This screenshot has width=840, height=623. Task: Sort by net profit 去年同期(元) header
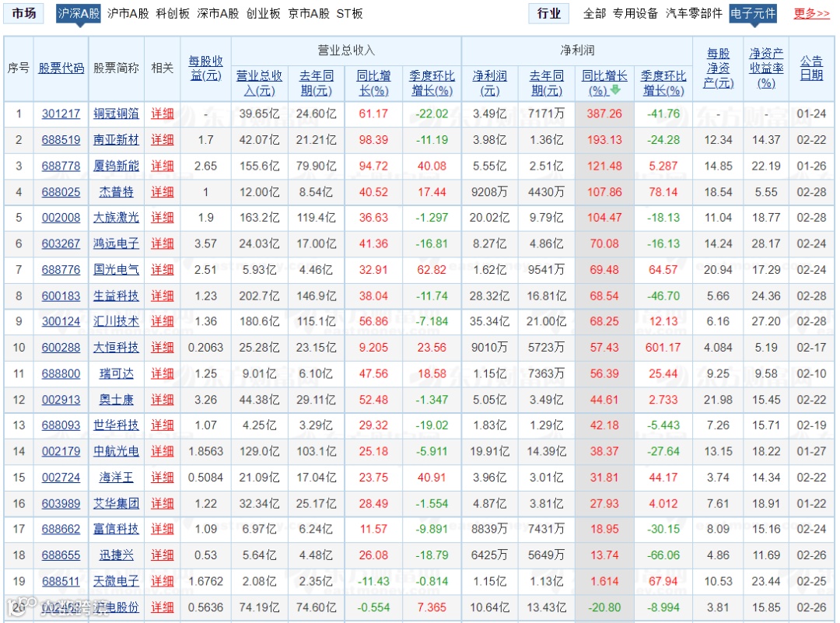point(547,83)
